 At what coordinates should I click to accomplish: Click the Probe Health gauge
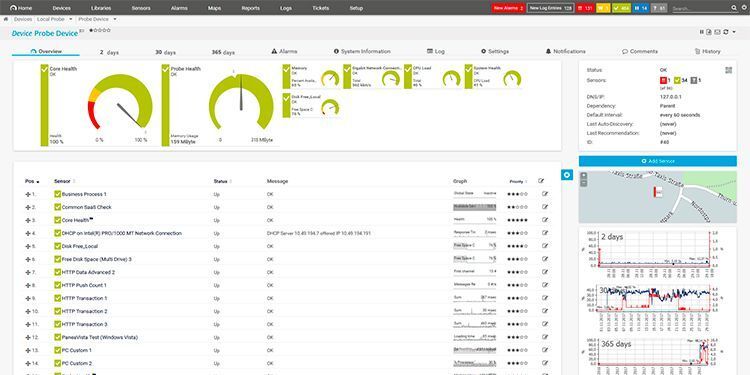point(241,101)
